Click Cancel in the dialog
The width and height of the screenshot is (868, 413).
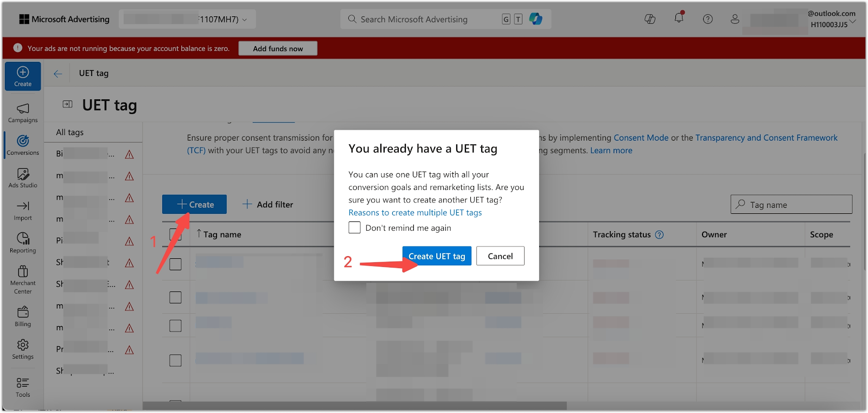(500, 256)
